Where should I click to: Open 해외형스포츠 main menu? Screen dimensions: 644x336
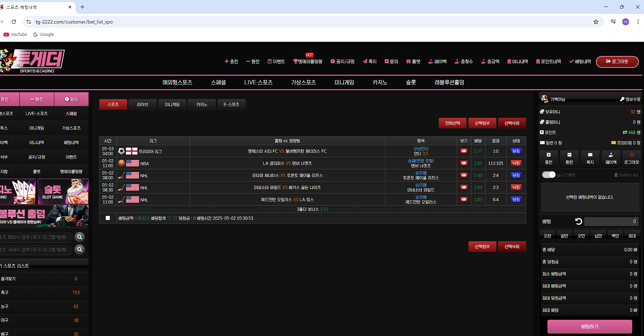click(177, 82)
